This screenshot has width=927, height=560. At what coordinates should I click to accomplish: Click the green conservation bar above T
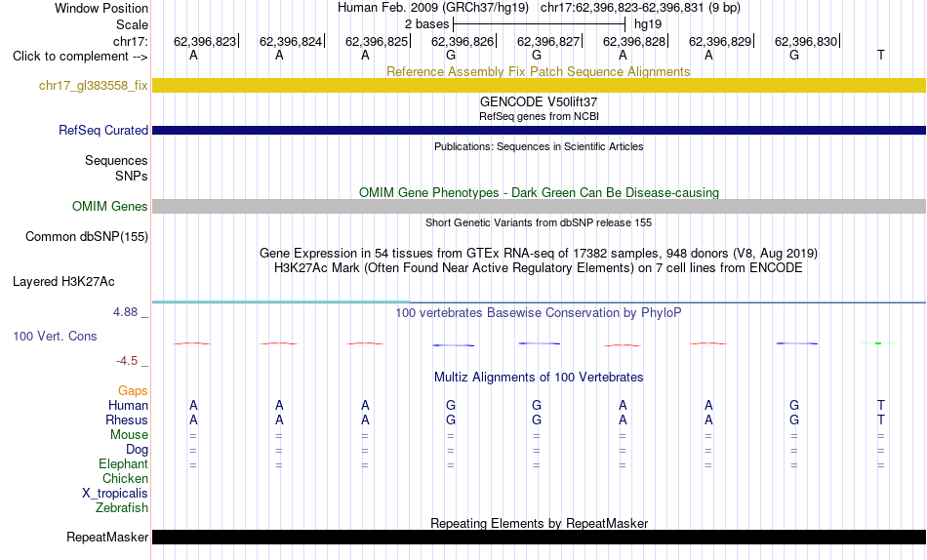(878, 343)
